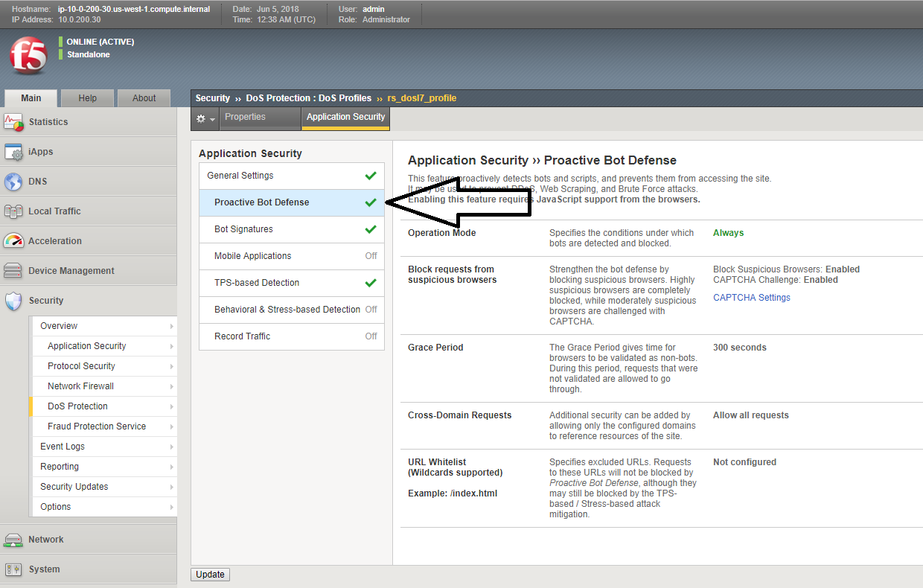Open Acceleration in the main menu
The width and height of the screenshot is (923, 588).
point(89,241)
